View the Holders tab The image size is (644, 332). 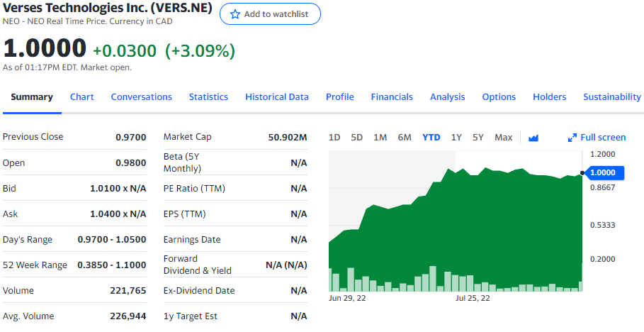pos(549,96)
